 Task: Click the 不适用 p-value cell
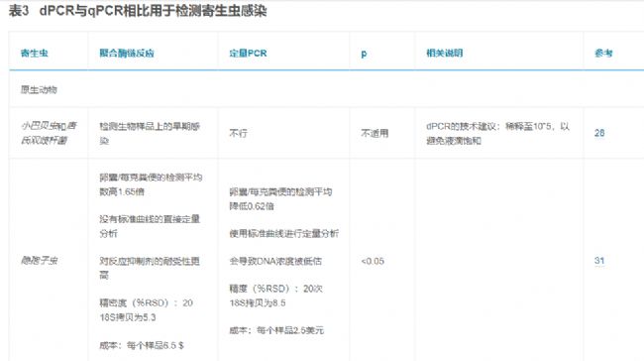(x=375, y=133)
